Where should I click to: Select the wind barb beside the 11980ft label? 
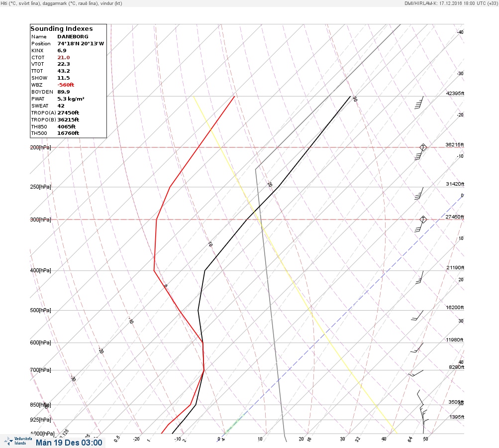click(x=417, y=348)
